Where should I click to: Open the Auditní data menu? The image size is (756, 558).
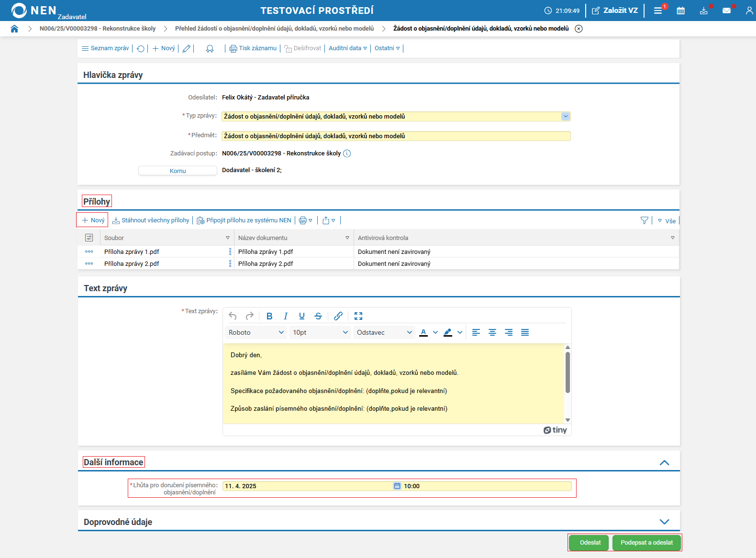pyautogui.click(x=347, y=48)
